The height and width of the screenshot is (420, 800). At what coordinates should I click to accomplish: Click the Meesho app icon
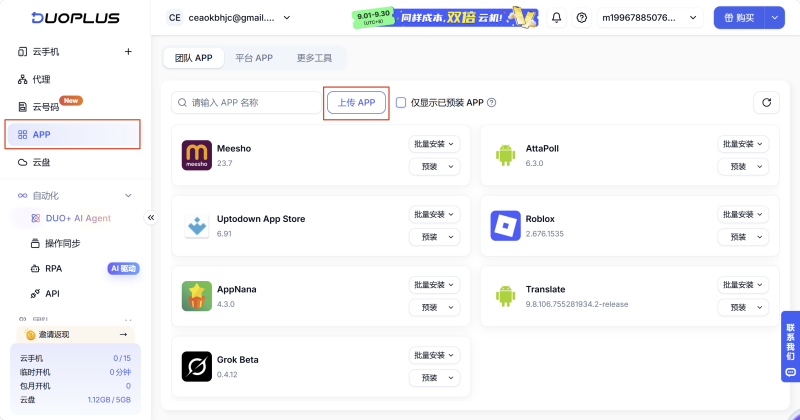pyautogui.click(x=196, y=155)
